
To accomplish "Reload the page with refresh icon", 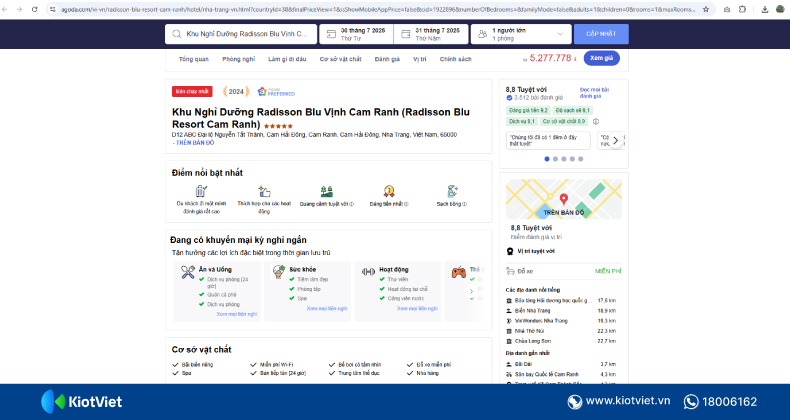I will click(34, 9).
